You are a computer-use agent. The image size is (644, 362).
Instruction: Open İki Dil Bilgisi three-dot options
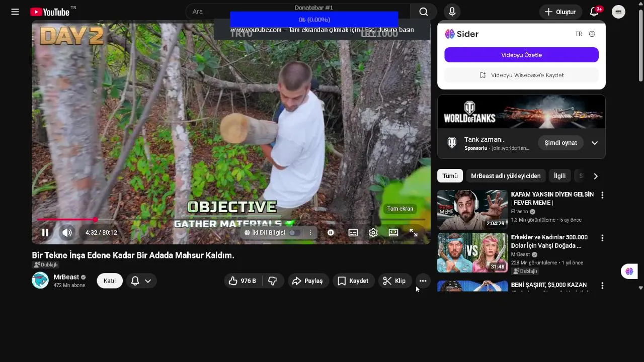tap(310, 233)
